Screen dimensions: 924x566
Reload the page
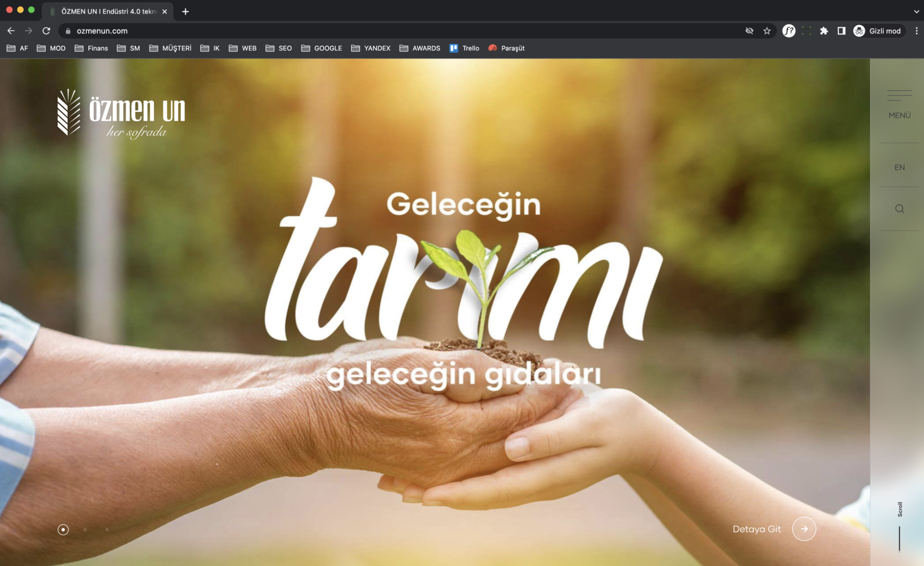[46, 31]
